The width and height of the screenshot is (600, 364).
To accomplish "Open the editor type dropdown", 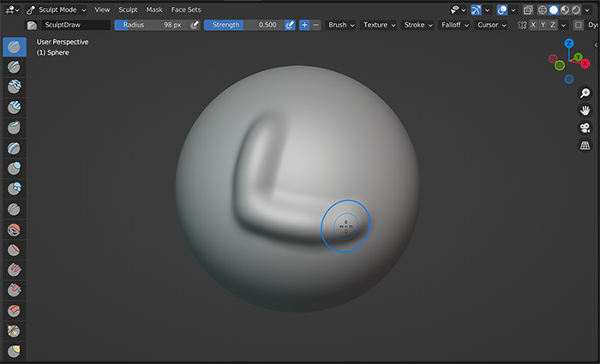I will (12, 10).
